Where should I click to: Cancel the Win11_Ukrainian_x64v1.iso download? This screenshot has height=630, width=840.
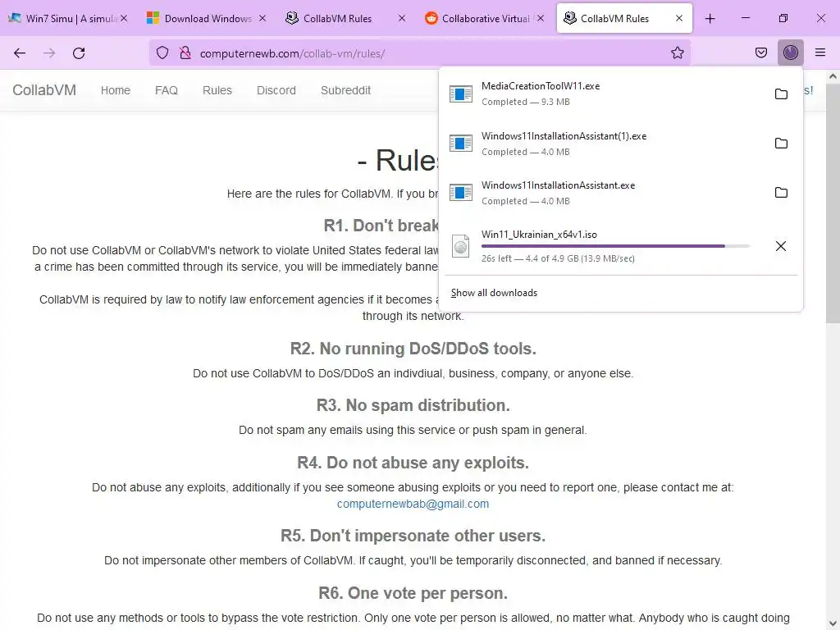pos(781,246)
